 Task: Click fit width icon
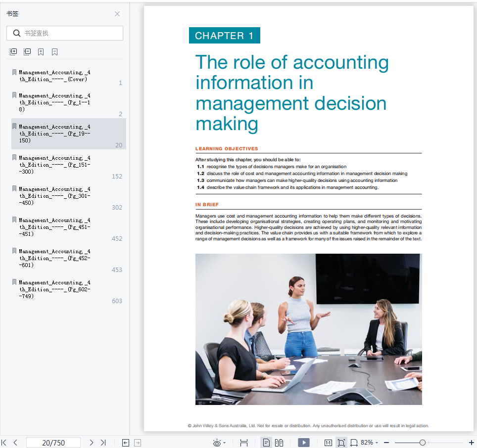(354, 443)
